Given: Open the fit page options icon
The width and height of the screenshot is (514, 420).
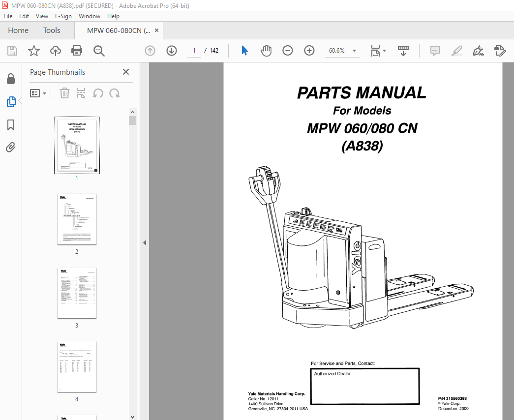Looking at the screenshot, I should [x=376, y=51].
